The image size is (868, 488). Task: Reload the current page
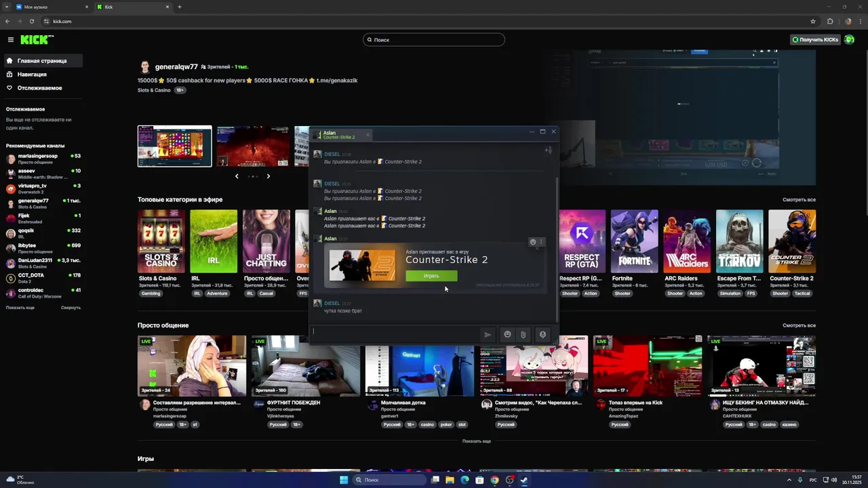[31, 21]
